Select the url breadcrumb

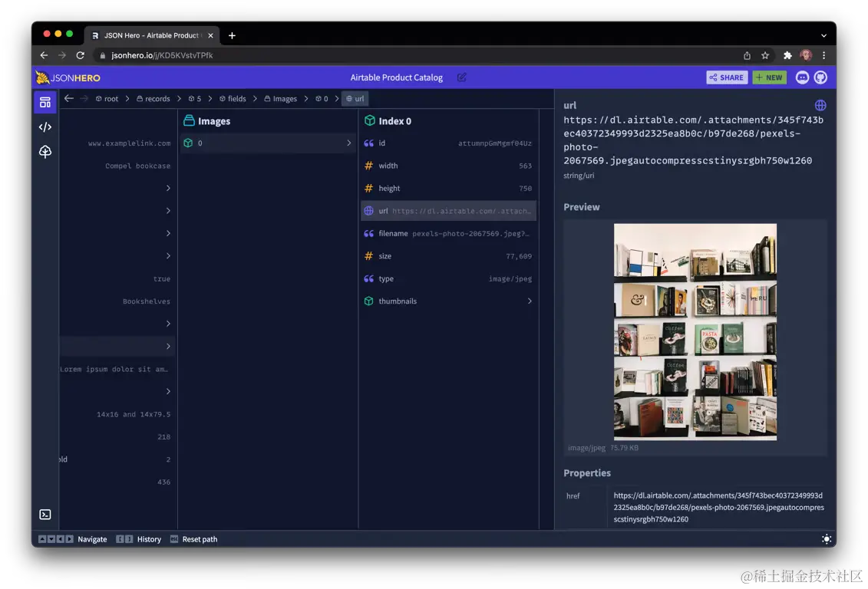coord(355,98)
